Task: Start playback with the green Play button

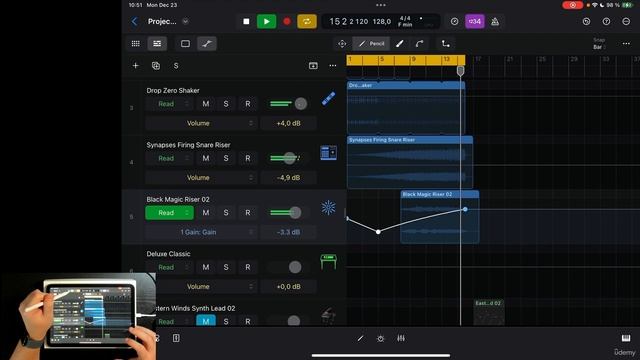Action: click(266, 21)
